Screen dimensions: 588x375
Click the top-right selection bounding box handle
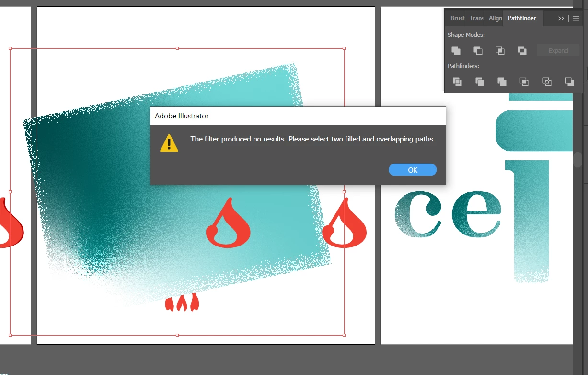tap(344, 48)
